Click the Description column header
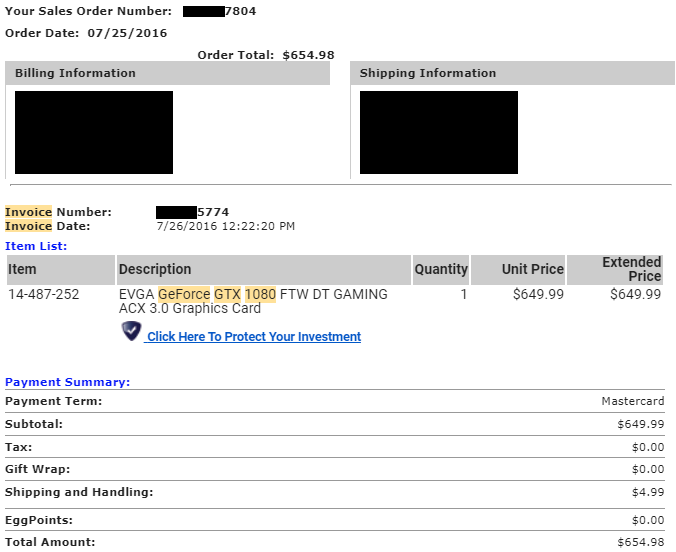Screen dimensions: 676x552 (x=155, y=269)
